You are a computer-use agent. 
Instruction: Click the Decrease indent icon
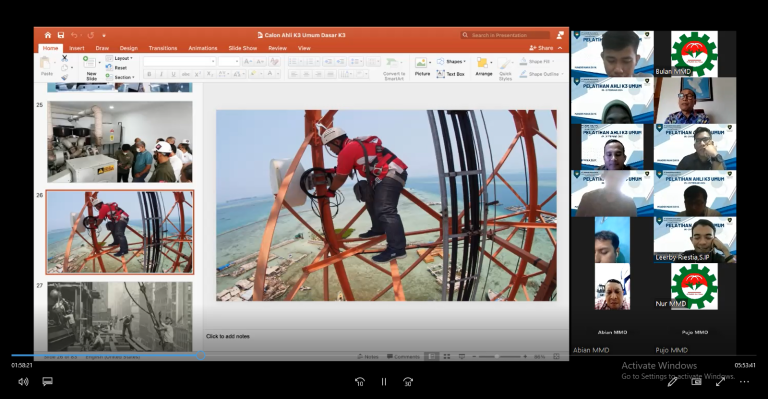(x=328, y=61)
